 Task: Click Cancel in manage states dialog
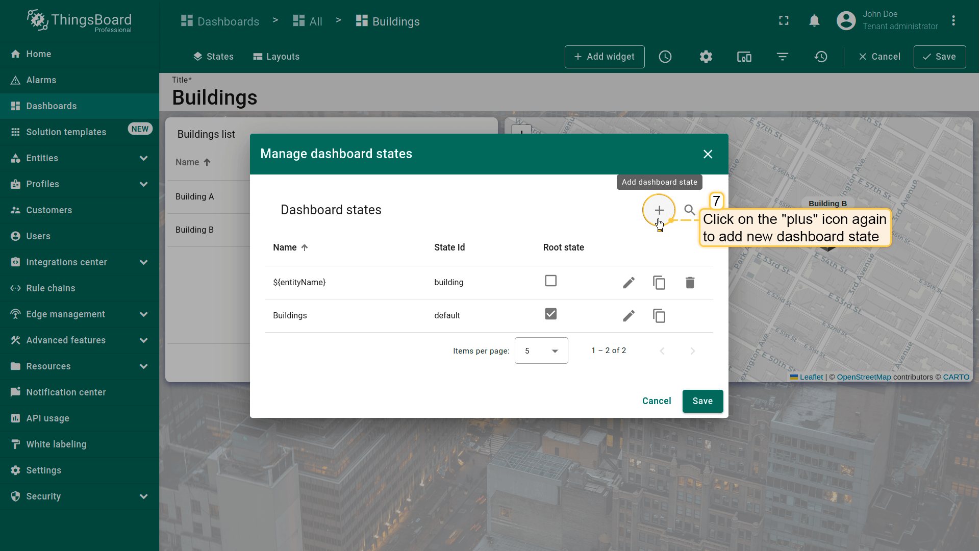coord(656,402)
